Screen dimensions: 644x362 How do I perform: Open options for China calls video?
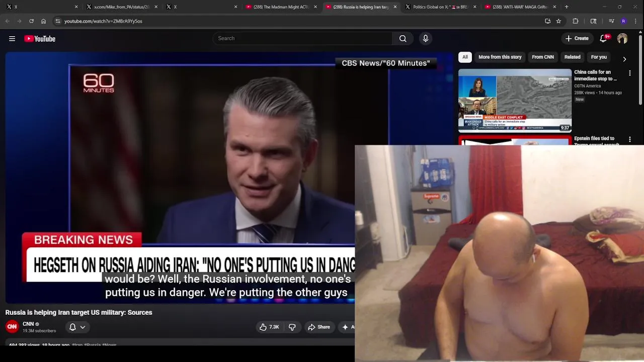pyautogui.click(x=630, y=73)
